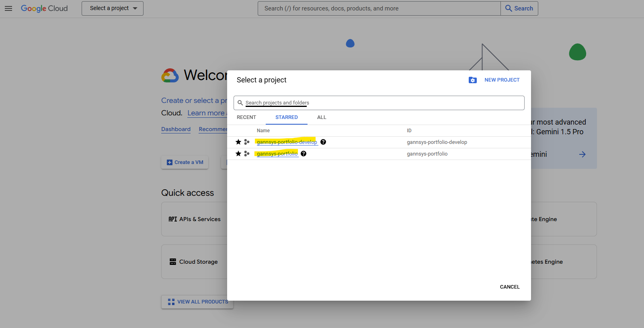Focus the Search projects and folders field
The width and height of the screenshot is (644, 328).
click(x=379, y=103)
